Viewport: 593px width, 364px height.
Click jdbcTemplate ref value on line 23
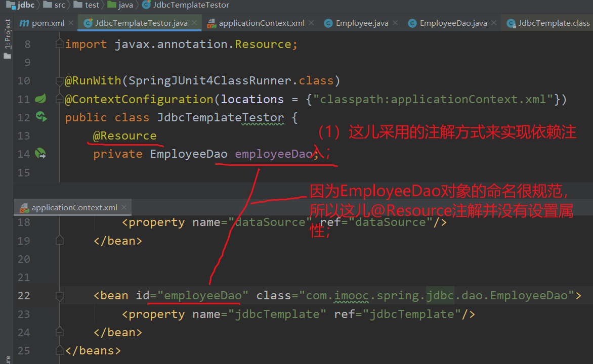(412, 314)
